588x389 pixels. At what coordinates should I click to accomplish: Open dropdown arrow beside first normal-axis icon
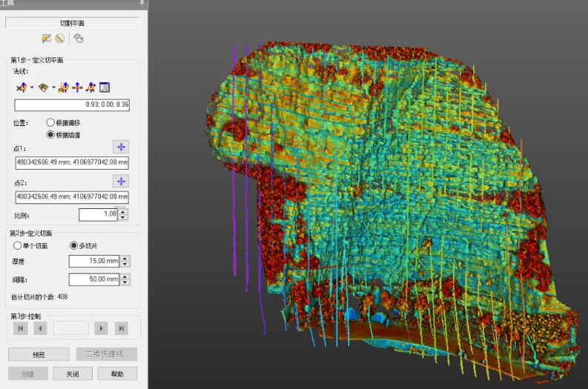[31, 88]
